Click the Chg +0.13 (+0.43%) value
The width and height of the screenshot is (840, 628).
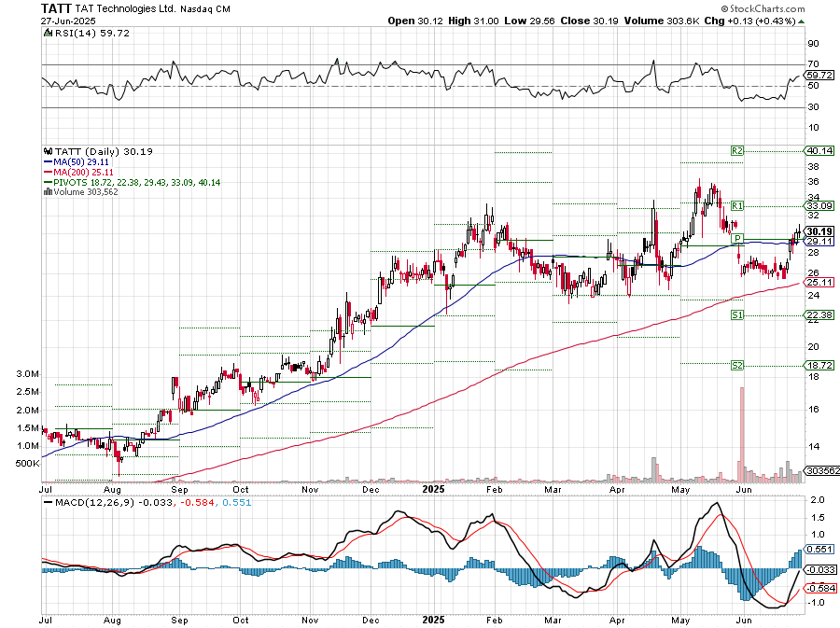[750, 21]
